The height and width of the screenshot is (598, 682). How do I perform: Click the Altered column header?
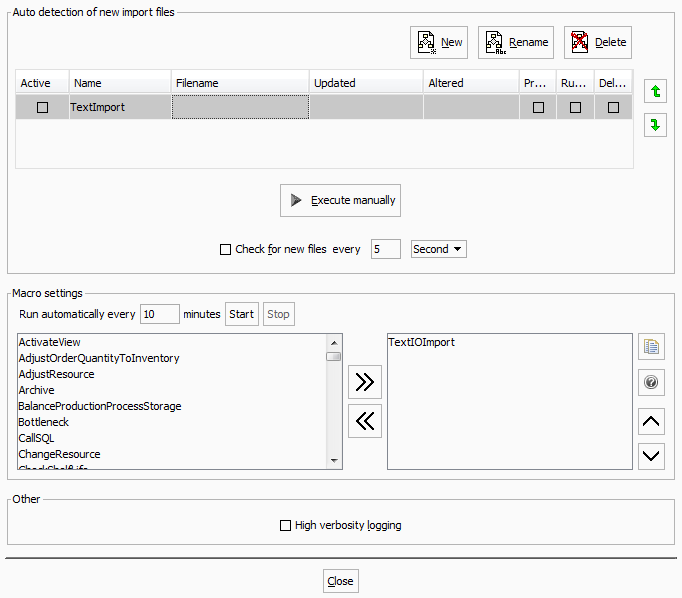click(x=471, y=83)
